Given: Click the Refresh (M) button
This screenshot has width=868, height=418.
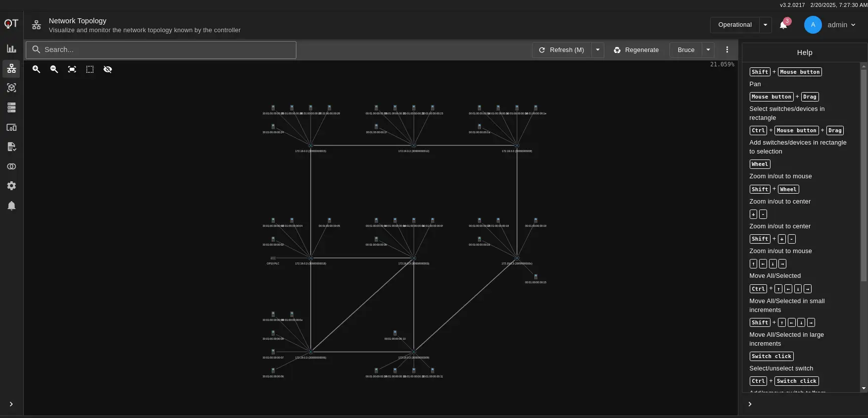Looking at the screenshot, I should point(562,50).
